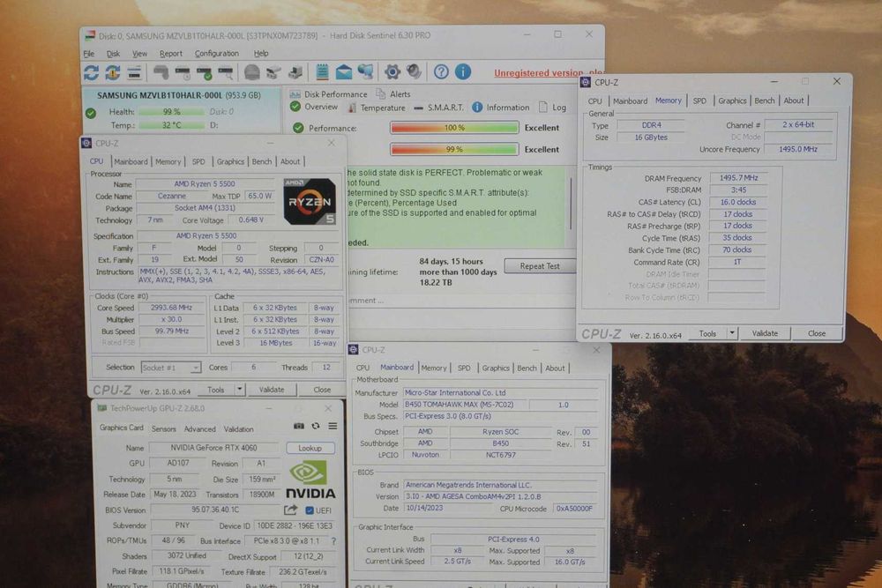Click the green health check icon beside Health
Image resolution: width=882 pixels, height=588 pixels.
pyautogui.click(x=91, y=113)
